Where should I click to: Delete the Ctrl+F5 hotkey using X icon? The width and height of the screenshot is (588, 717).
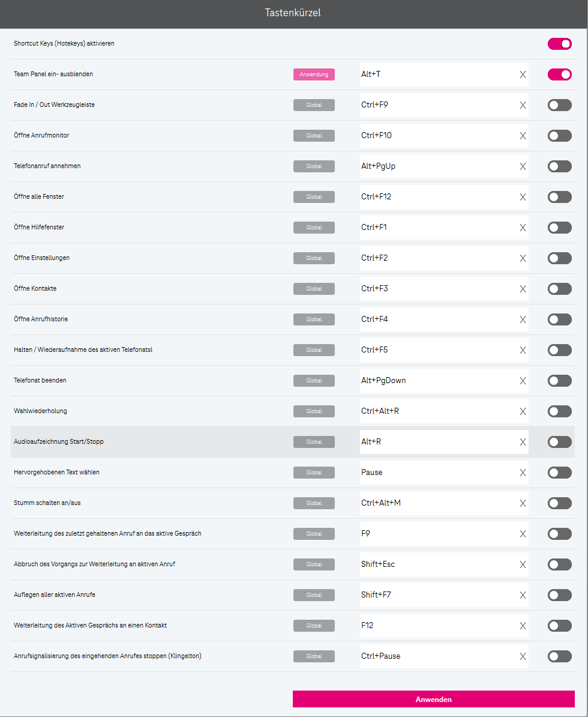point(523,350)
